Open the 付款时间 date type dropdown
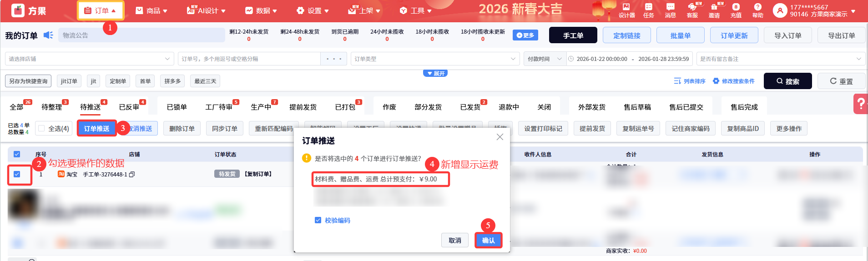This screenshot has width=868, height=261. point(545,59)
